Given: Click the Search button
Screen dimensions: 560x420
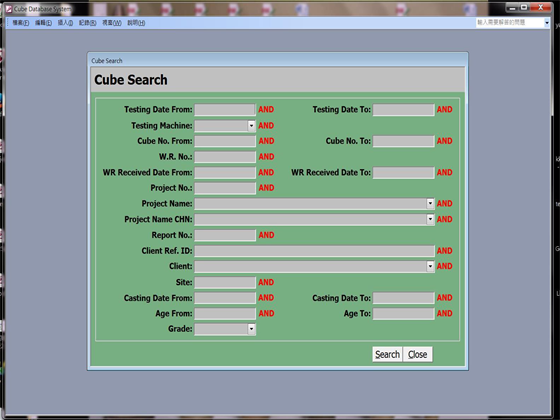Looking at the screenshot, I should (387, 354).
